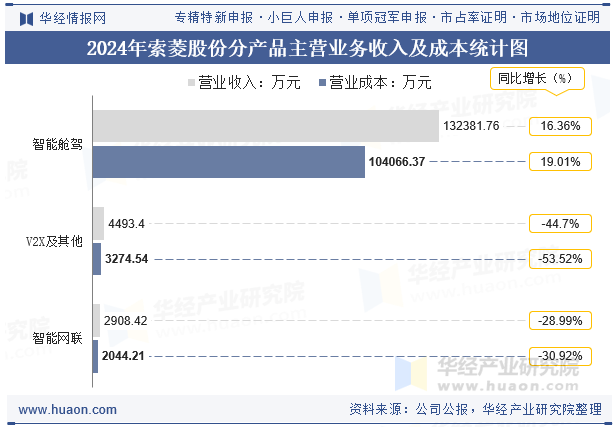The height and width of the screenshot is (427, 615).
Task: Click the -53.52% growth box
Action: coord(560,259)
